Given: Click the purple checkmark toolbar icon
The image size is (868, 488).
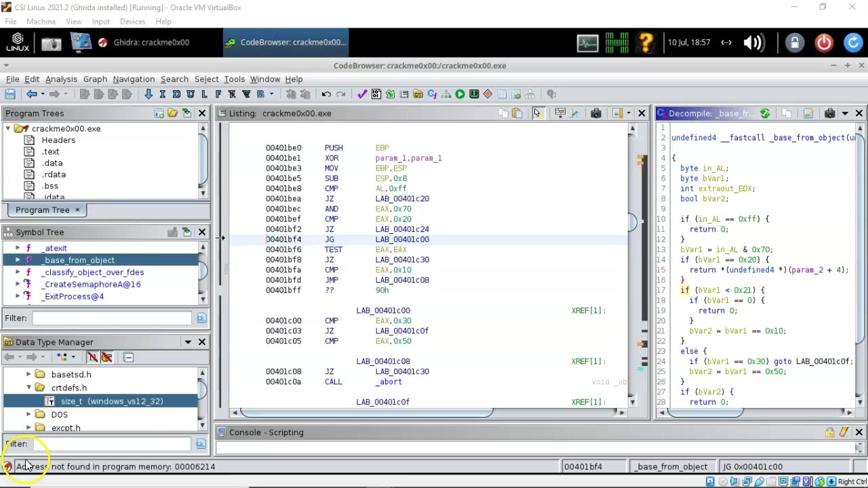Looking at the screenshot, I should 362,94.
